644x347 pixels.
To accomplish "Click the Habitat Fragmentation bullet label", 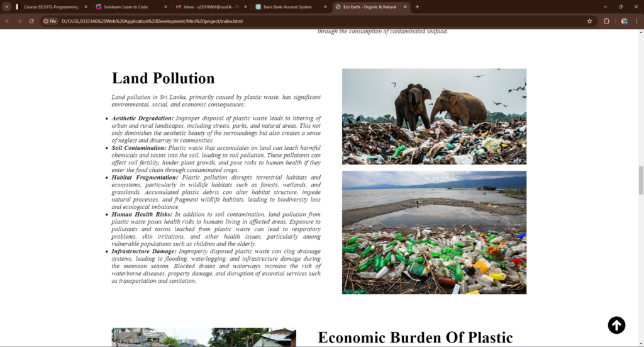I will 145,178.
